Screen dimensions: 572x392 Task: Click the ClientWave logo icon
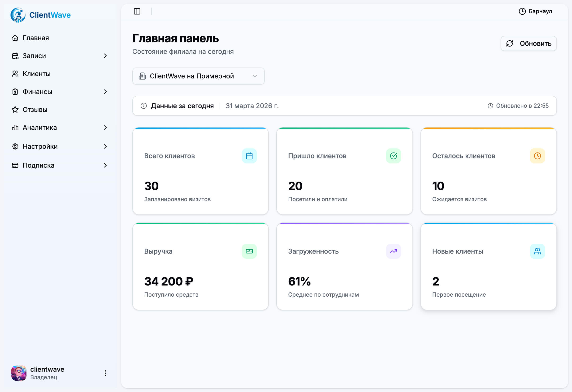click(x=18, y=15)
